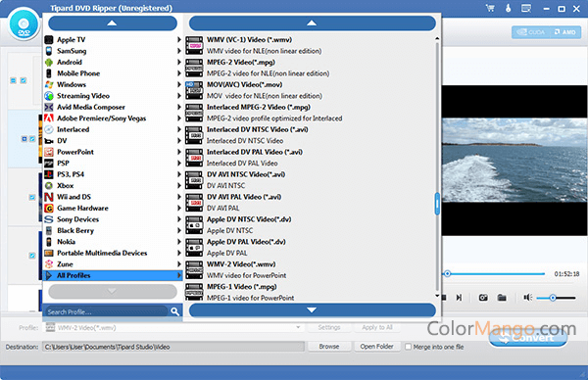Select the DV category
This screenshot has height=380, width=588.
click(x=113, y=141)
